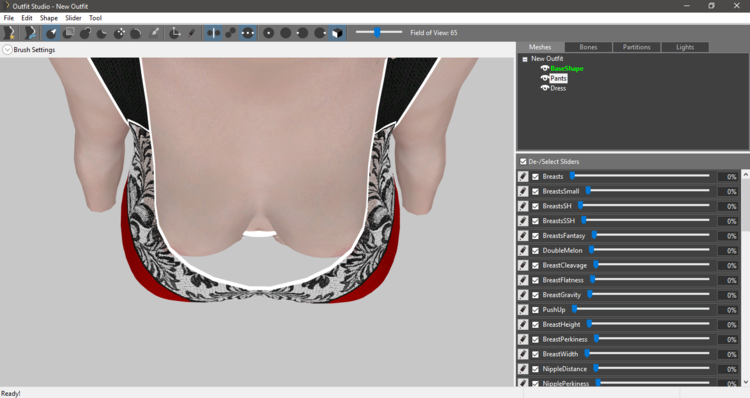This screenshot has width=750, height=398.
Task: Select the Dress mesh in tree
Action: tap(558, 88)
